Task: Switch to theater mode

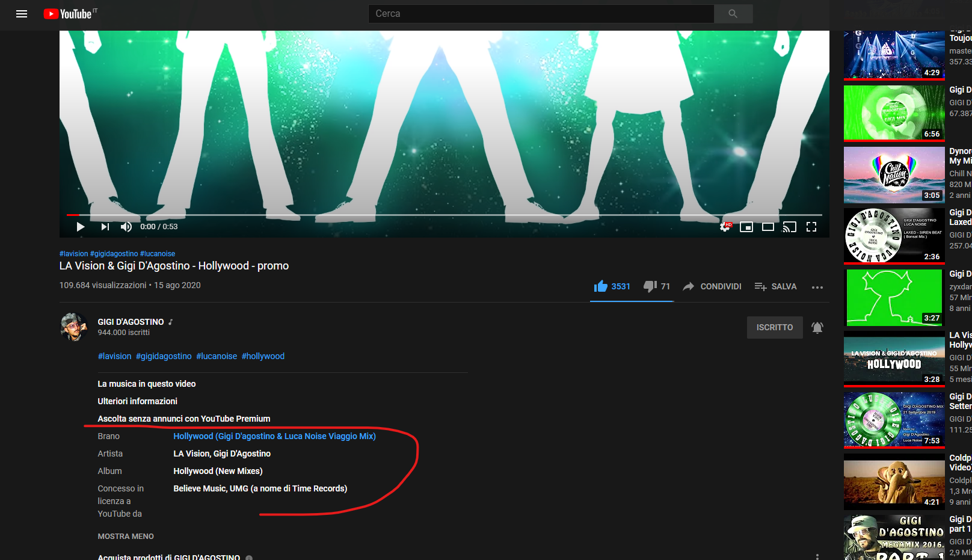Action: (768, 227)
